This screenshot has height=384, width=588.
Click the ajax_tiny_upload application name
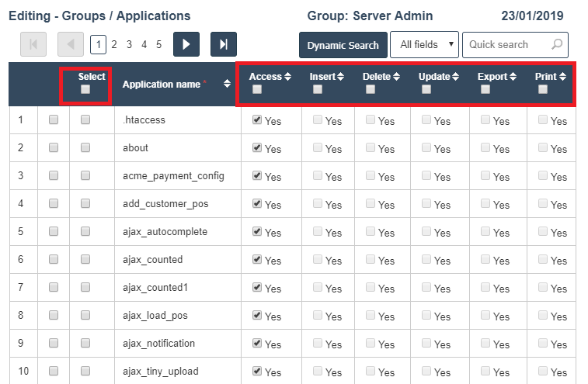click(161, 372)
